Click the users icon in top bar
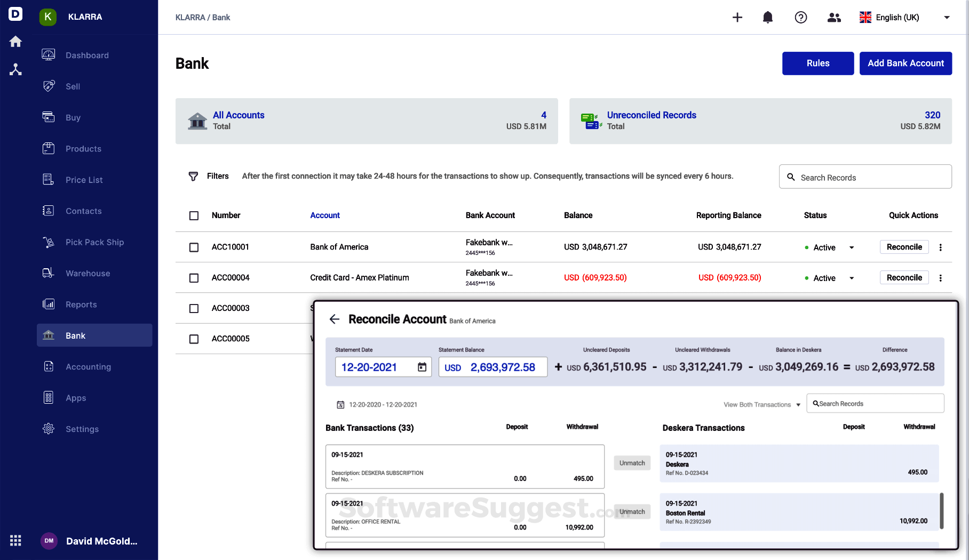 pyautogui.click(x=834, y=17)
